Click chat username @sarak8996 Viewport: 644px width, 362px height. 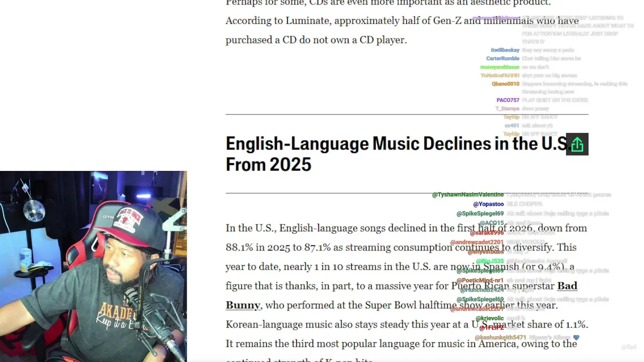click(487, 233)
